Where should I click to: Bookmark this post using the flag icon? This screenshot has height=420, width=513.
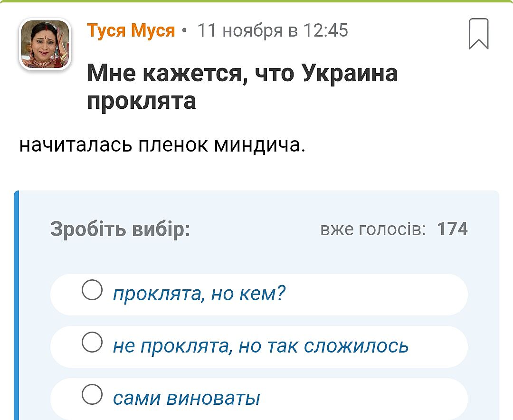point(478,34)
